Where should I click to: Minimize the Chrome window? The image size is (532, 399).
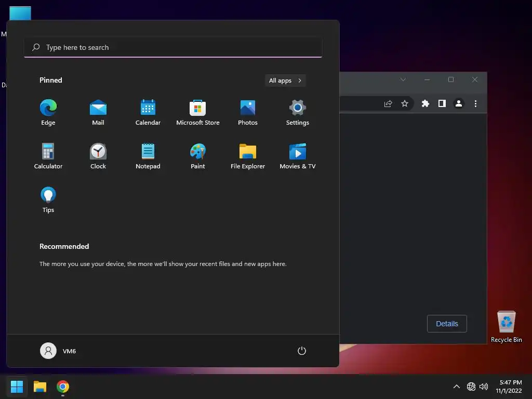click(427, 79)
